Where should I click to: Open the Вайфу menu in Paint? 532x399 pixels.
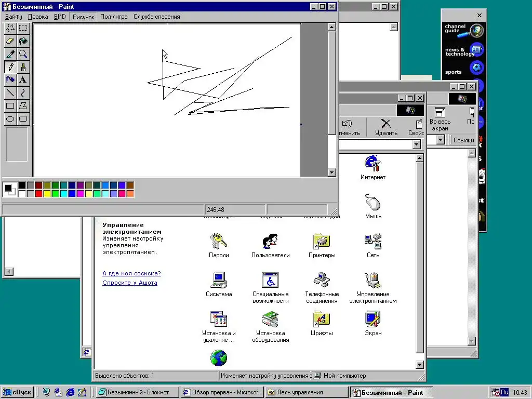point(14,17)
